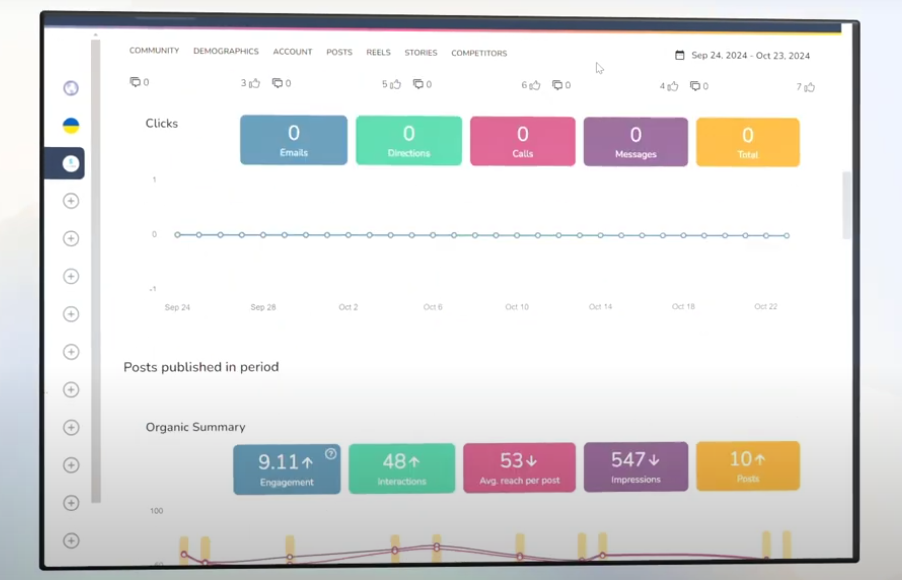The image size is (902, 580).
Task: Go to the Reels tab
Action: [378, 53]
